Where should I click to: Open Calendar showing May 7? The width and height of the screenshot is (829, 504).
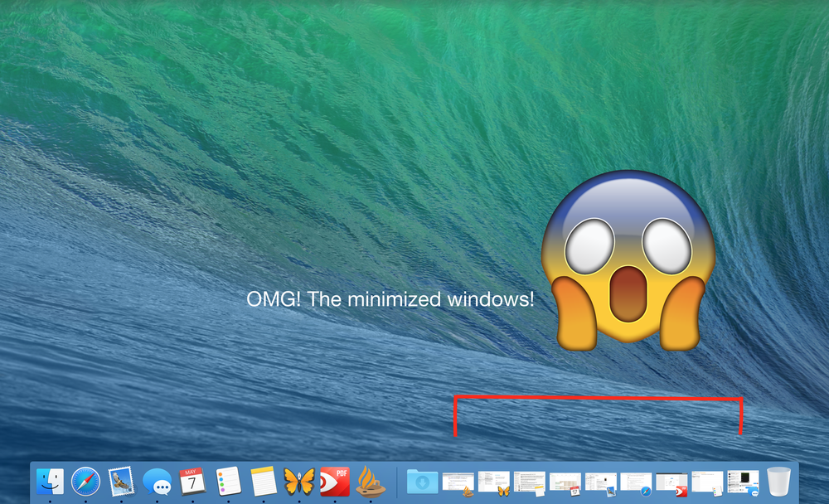pos(192,481)
